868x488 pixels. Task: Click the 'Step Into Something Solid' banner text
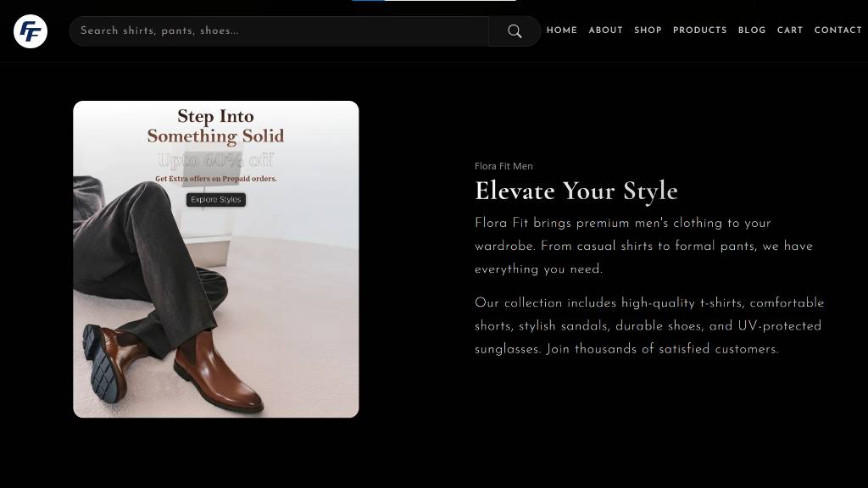(216, 126)
